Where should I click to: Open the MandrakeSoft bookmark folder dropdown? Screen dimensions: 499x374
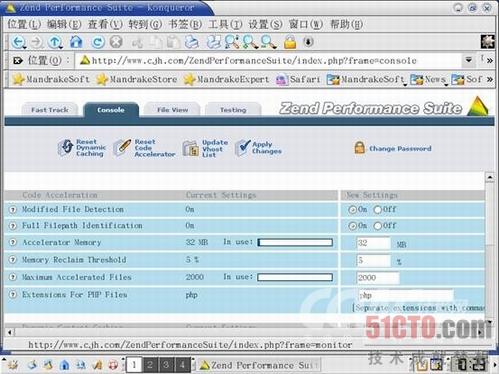[366, 79]
